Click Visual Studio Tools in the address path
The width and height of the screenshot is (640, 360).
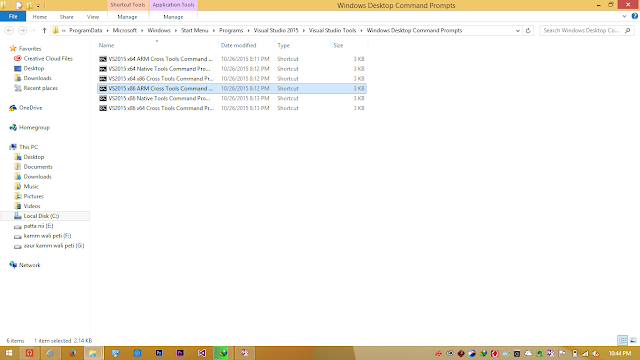tap(332, 31)
